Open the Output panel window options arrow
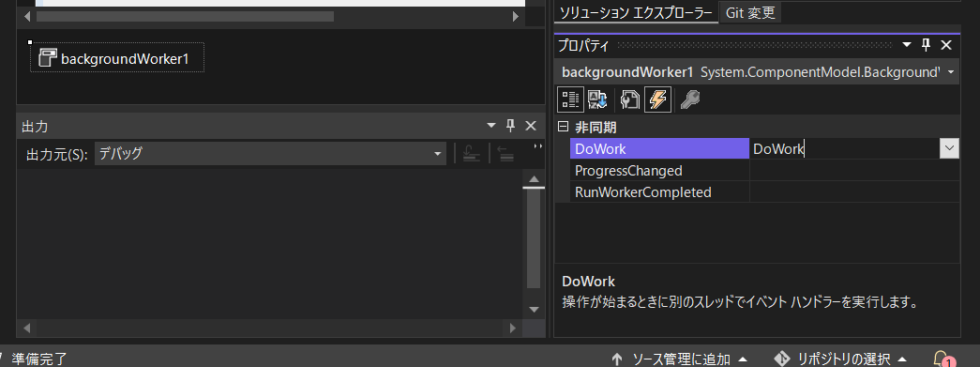 coord(490,127)
